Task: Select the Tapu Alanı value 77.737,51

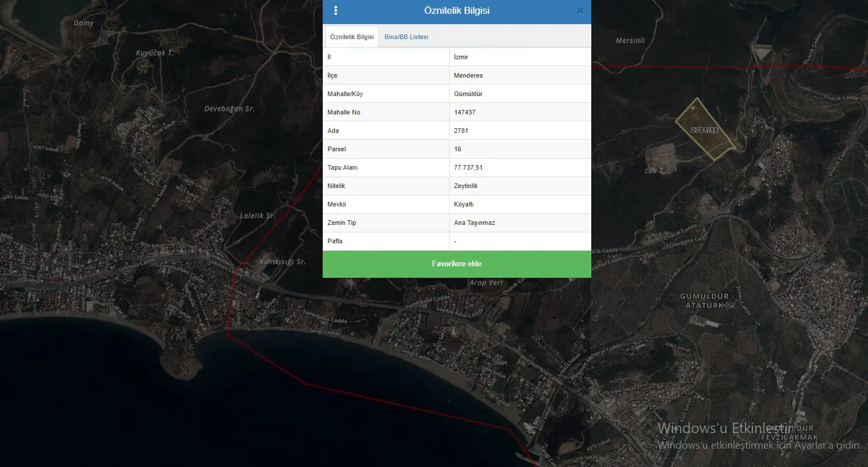Action: coord(520,167)
